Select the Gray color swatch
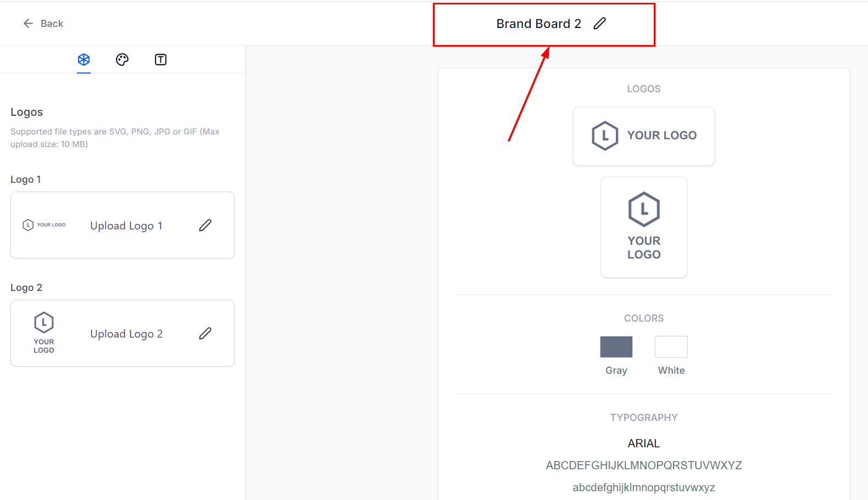This screenshot has height=500, width=868. coord(616,346)
